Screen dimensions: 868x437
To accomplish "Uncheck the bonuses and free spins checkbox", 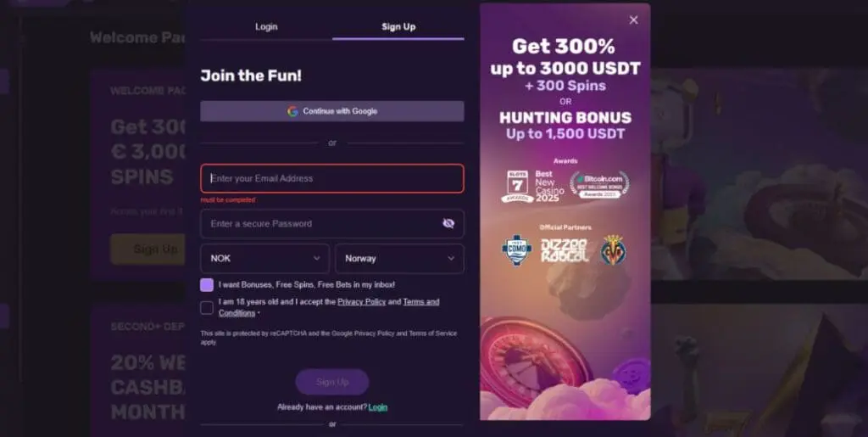I will (207, 285).
